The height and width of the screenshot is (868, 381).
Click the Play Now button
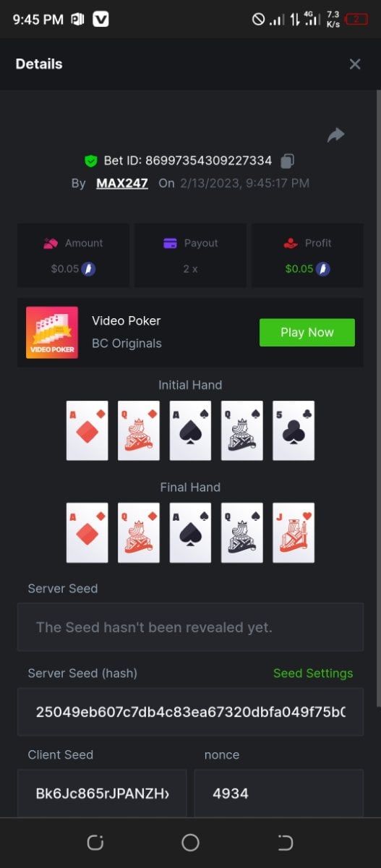(x=307, y=333)
